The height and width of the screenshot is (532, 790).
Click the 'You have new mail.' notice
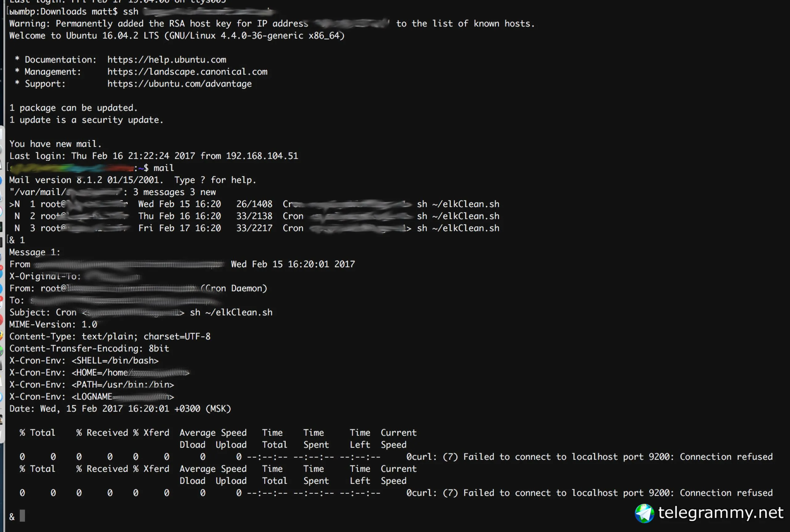(55, 144)
